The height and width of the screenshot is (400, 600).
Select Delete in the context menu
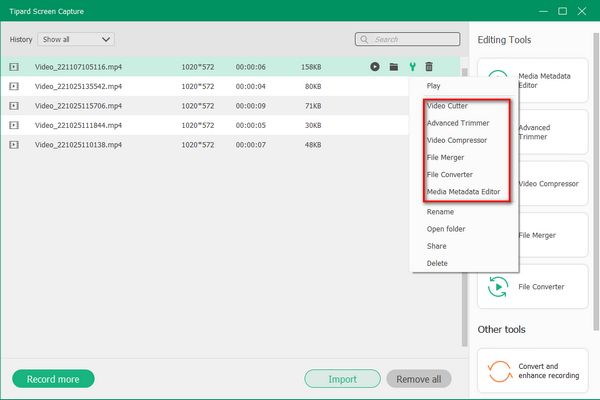437,263
